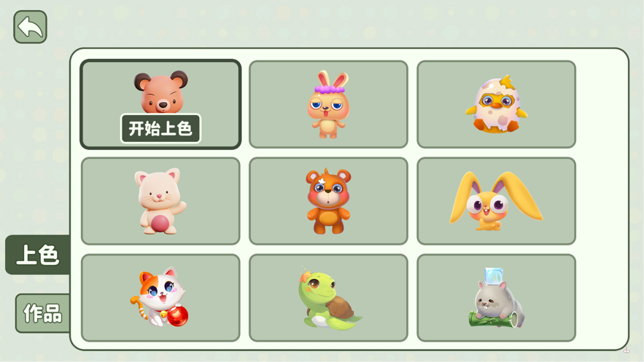Pick the yellow long-eared bunny

pyautogui.click(x=496, y=201)
